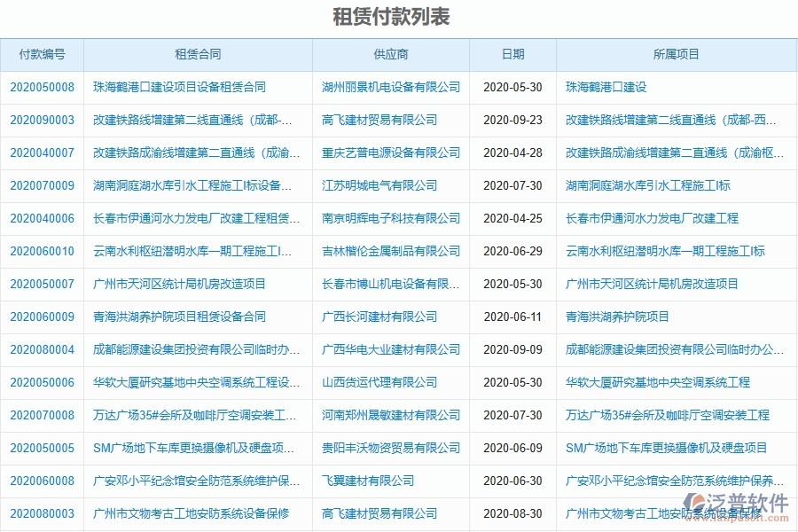Sort by the 日期 column header

coord(512,54)
